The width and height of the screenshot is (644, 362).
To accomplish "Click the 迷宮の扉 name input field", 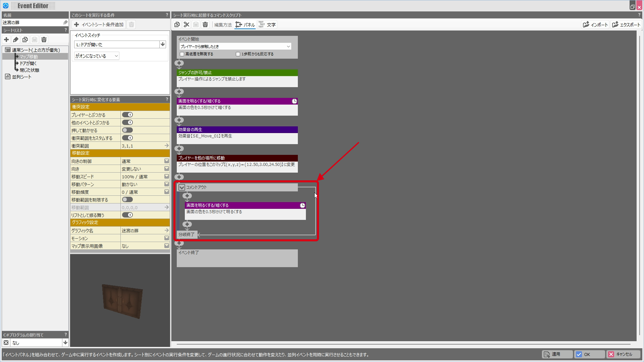I will (32, 22).
